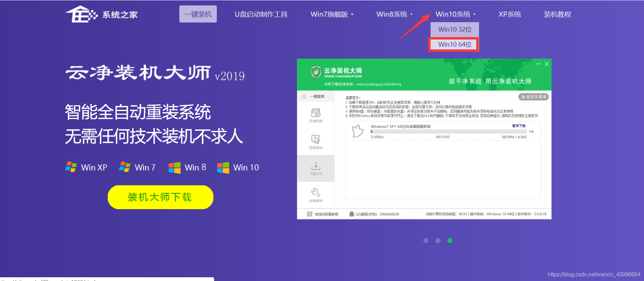Click the 软件版本: 2.0.0.18 status text

pyautogui.click(x=532, y=214)
